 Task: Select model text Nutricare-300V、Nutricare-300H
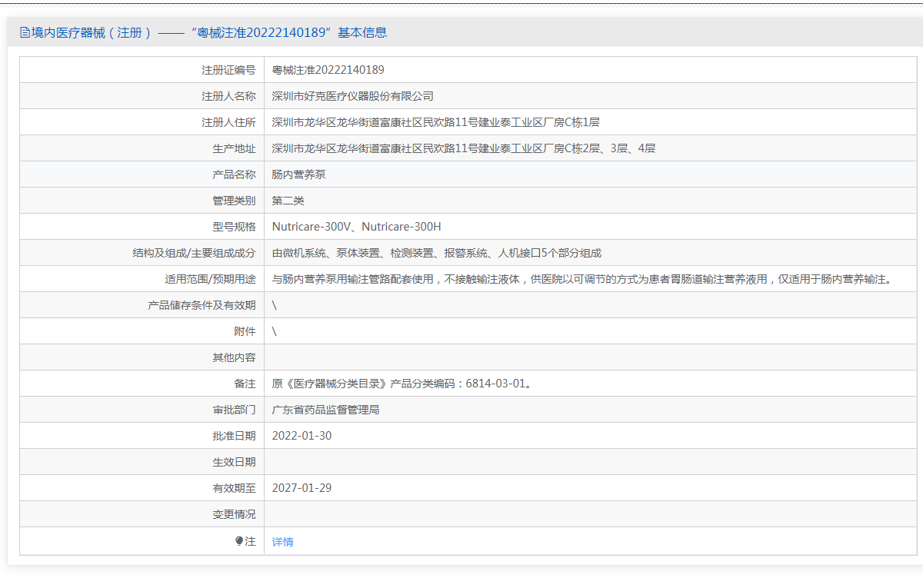point(356,227)
